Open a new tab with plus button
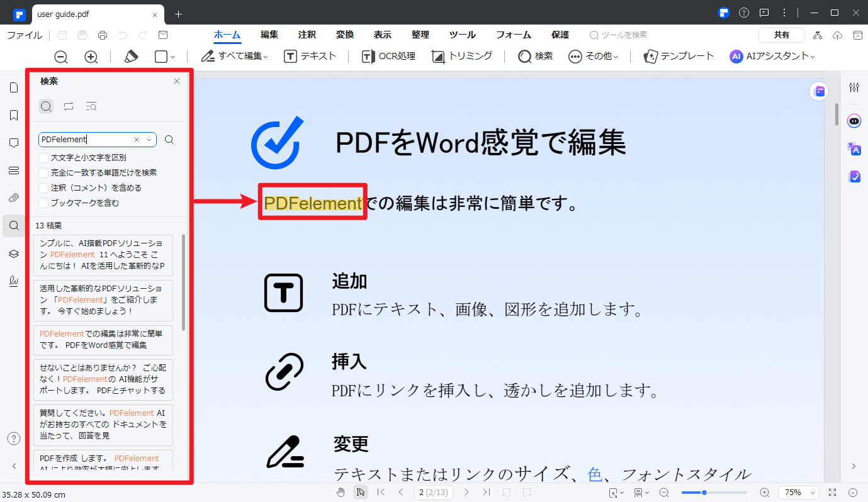The width and height of the screenshot is (868, 502). pyautogui.click(x=179, y=14)
